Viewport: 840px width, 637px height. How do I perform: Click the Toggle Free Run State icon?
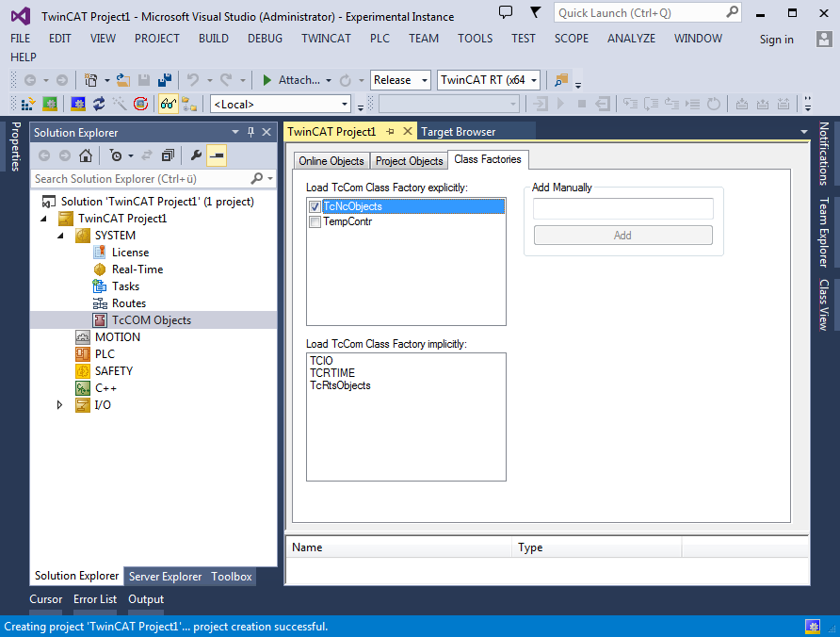141,104
